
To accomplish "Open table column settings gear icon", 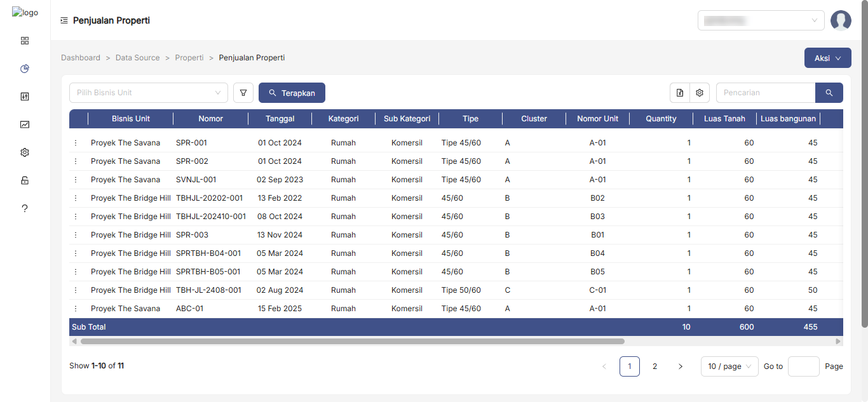I will [700, 93].
